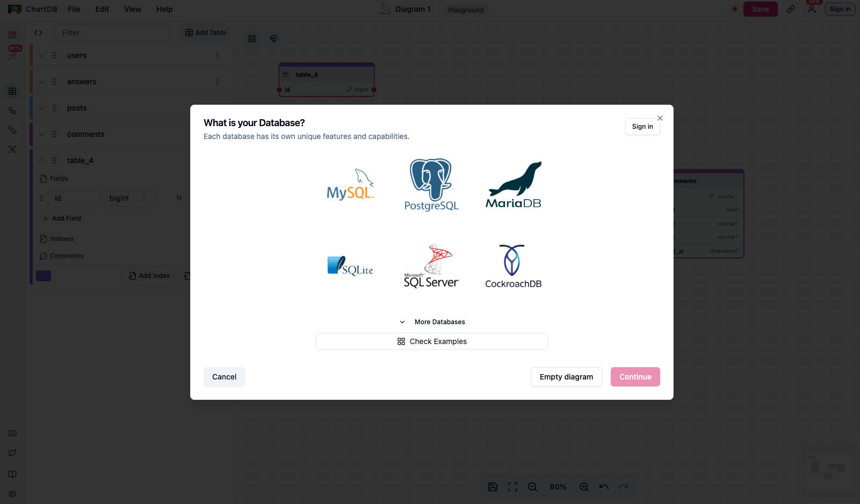860x504 pixels.
Task: Click the zoom out magnifier icon
Action: 532,487
